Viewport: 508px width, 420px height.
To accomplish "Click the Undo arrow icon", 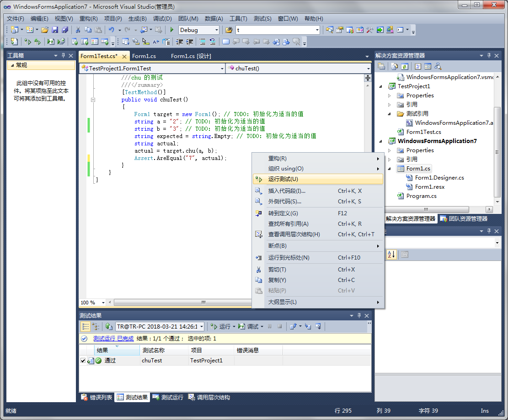I will [111, 30].
